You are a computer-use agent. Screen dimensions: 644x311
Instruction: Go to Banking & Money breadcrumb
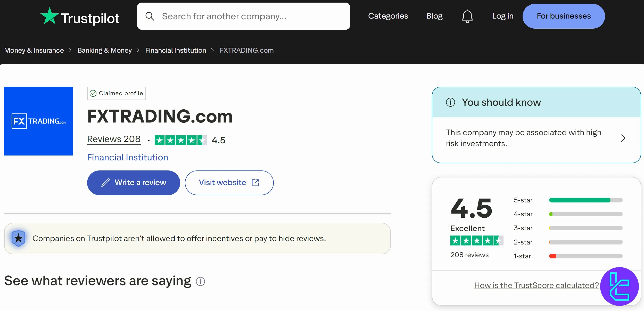click(104, 50)
